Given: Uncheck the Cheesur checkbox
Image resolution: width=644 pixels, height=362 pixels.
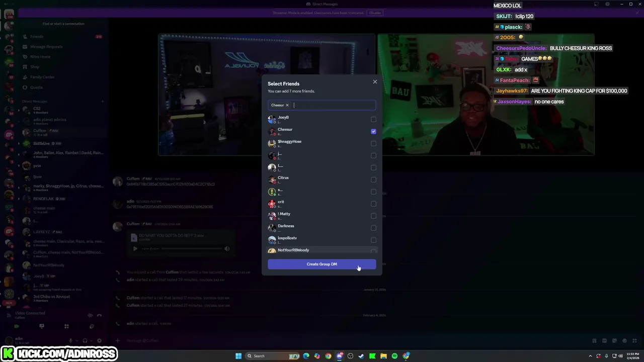Looking at the screenshot, I should pos(373,131).
